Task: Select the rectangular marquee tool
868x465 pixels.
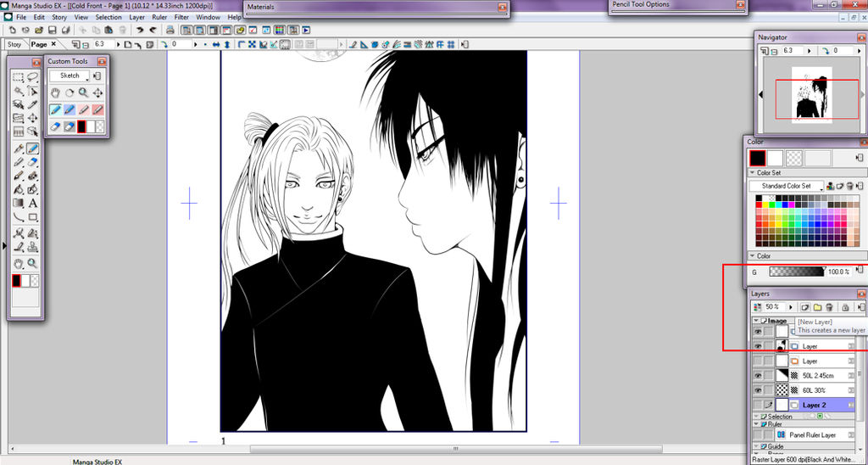Action: point(19,77)
